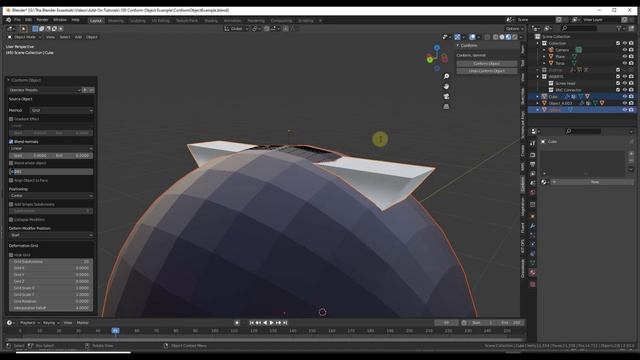Hide the Cube object with eye icon
Screen dimensions: 640x360
[624, 97]
